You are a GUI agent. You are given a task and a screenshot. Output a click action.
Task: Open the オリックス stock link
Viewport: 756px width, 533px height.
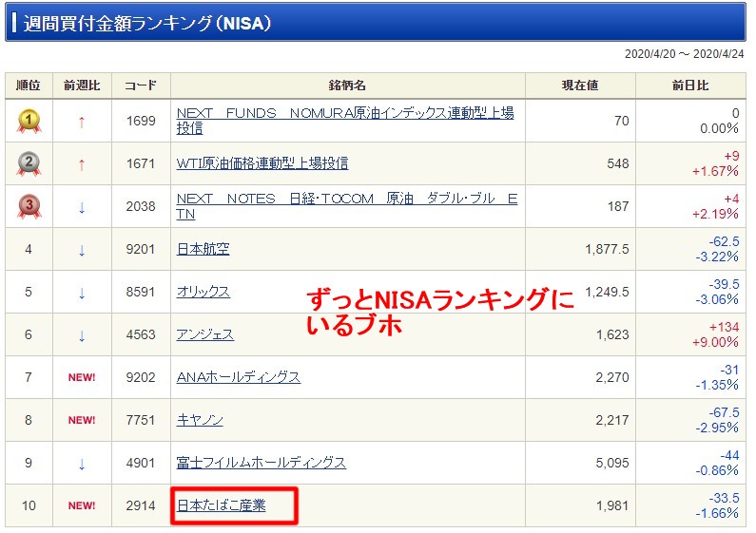[x=203, y=292]
